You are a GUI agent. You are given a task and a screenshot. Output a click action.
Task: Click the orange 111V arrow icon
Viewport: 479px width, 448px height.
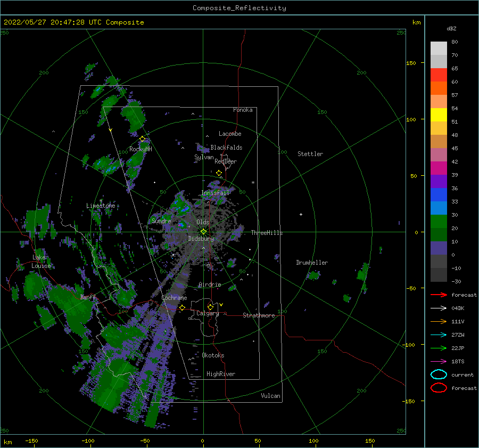click(439, 321)
